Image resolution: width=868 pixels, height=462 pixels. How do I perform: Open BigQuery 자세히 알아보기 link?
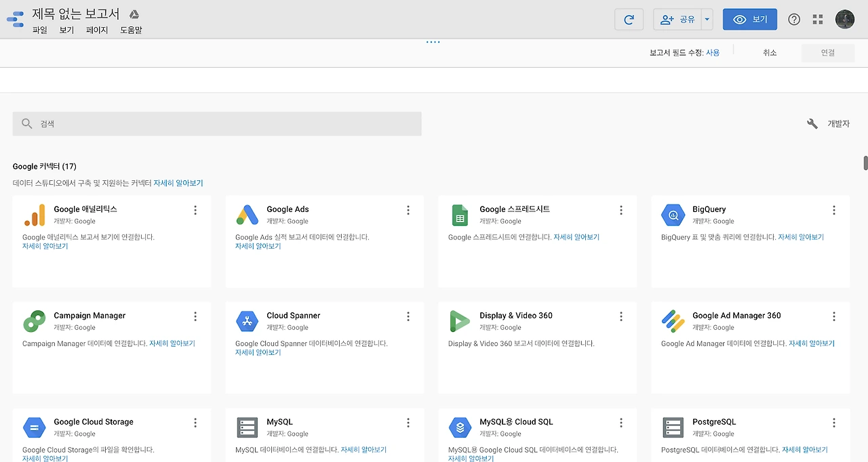[801, 238]
